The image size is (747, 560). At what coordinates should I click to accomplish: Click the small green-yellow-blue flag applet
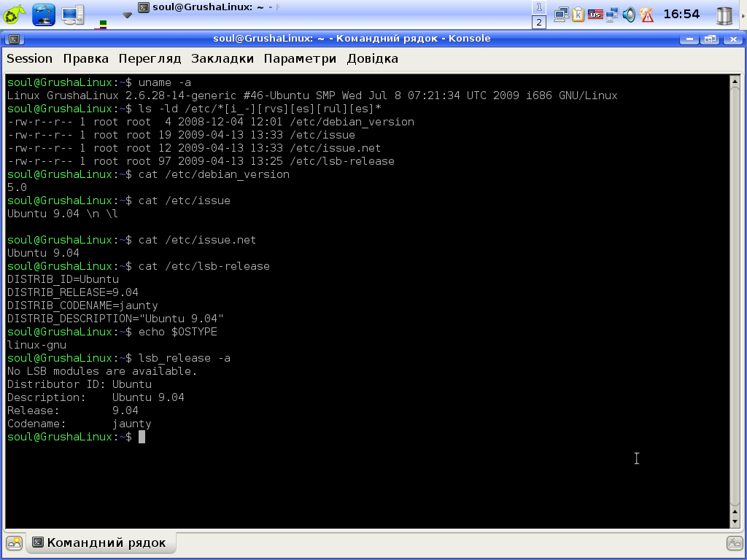click(x=103, y=23)
